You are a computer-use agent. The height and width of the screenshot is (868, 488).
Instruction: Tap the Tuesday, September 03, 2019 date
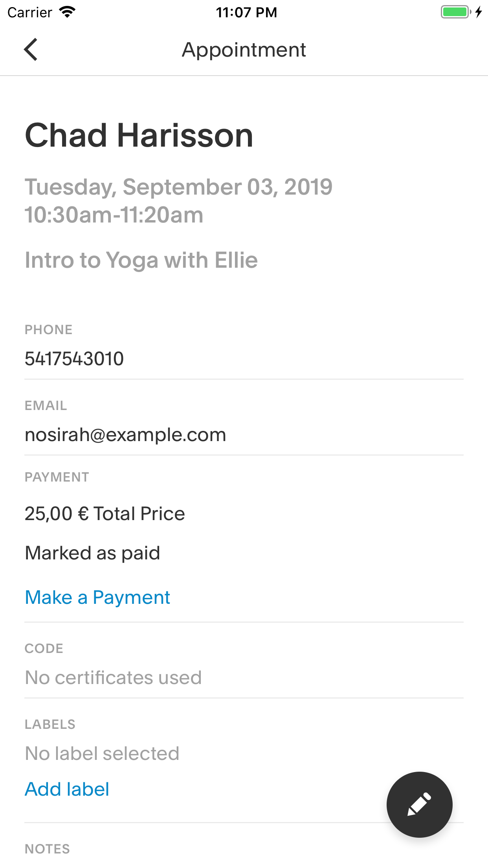click(178, 187)
